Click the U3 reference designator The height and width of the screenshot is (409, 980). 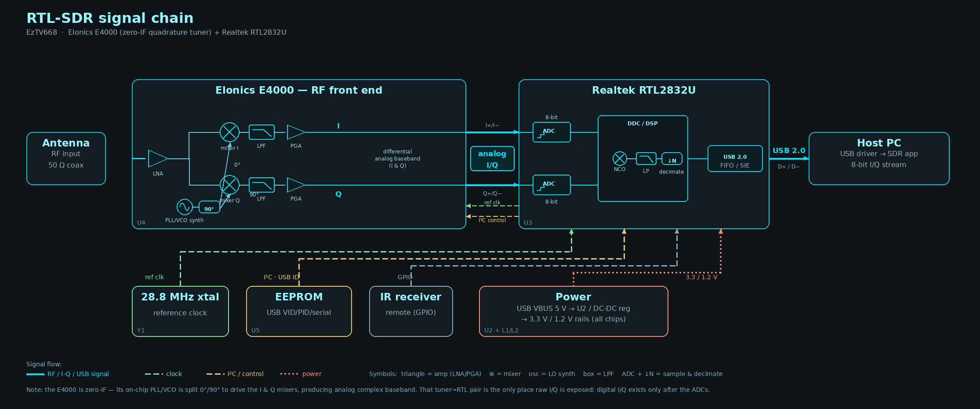click(528, 223)
